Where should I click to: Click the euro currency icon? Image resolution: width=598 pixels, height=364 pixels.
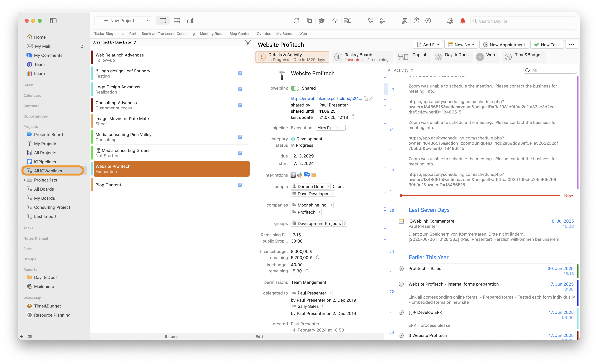[x=428, y=21]
